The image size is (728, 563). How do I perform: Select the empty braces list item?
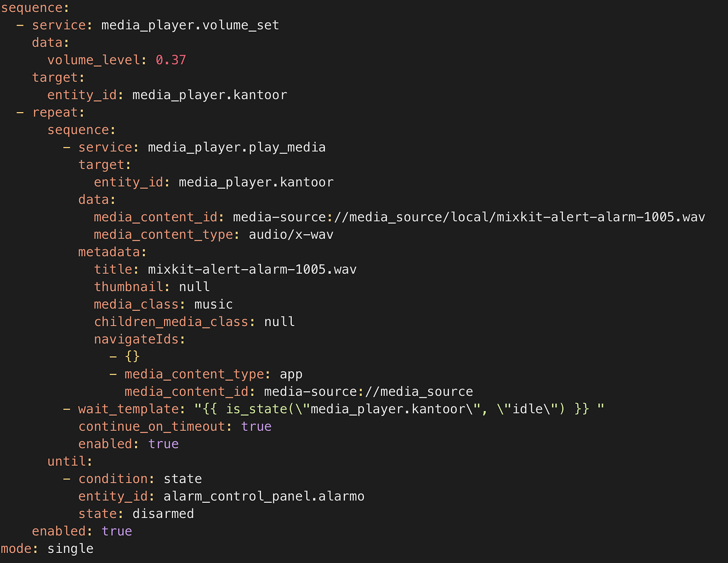tap(132, 356)
